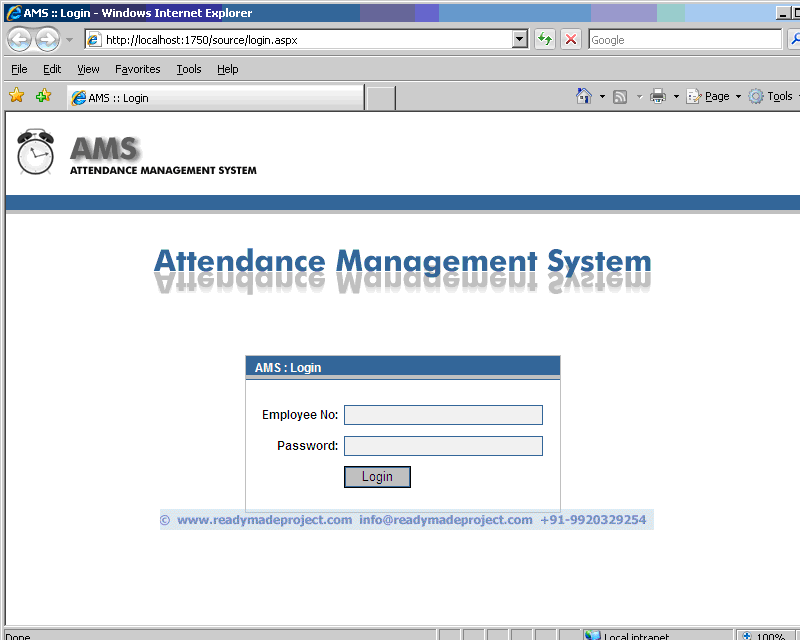Click the Google search box
This screenshot has height=640, width=800.
tap(685, 40)
